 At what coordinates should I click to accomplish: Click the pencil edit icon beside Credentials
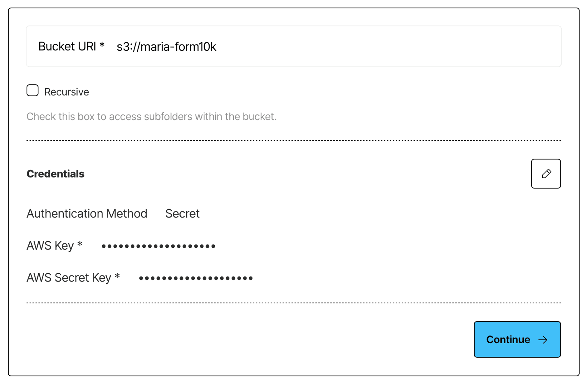pyautogui.click(x=546, y=174)
